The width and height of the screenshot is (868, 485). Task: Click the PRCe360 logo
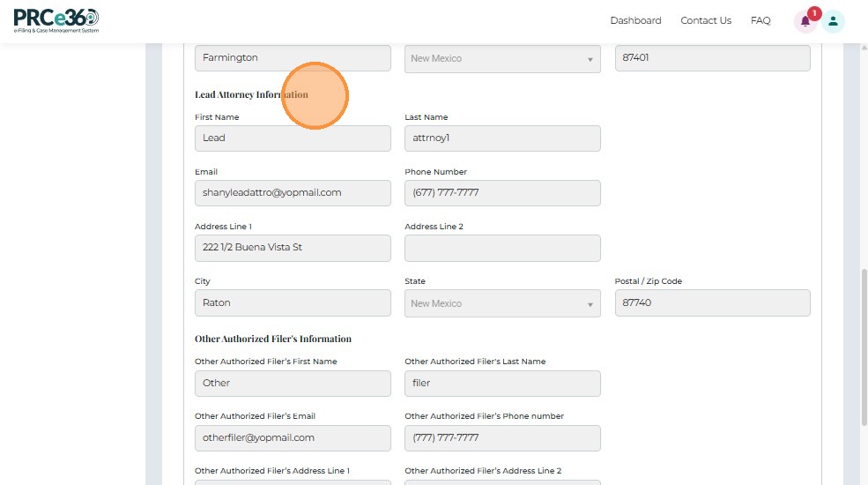(56, 20)
